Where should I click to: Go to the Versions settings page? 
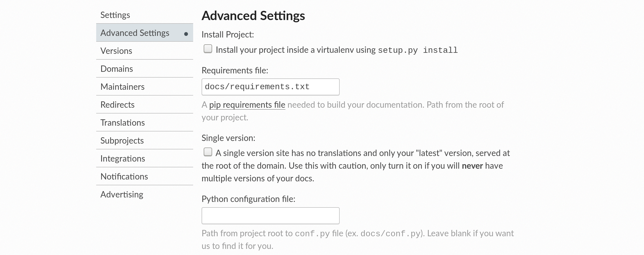point(116,51)
